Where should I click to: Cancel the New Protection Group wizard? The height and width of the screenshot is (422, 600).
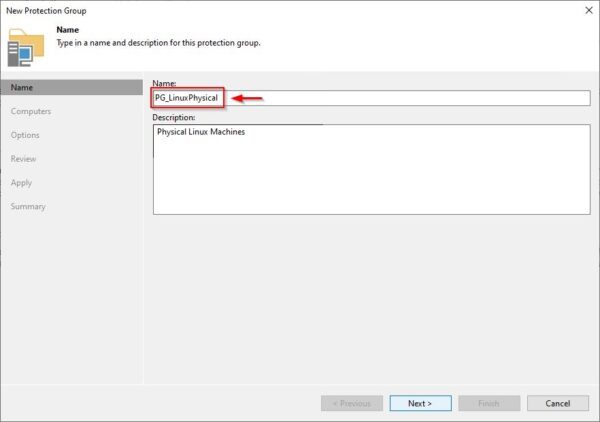click(x=558, y=403)
